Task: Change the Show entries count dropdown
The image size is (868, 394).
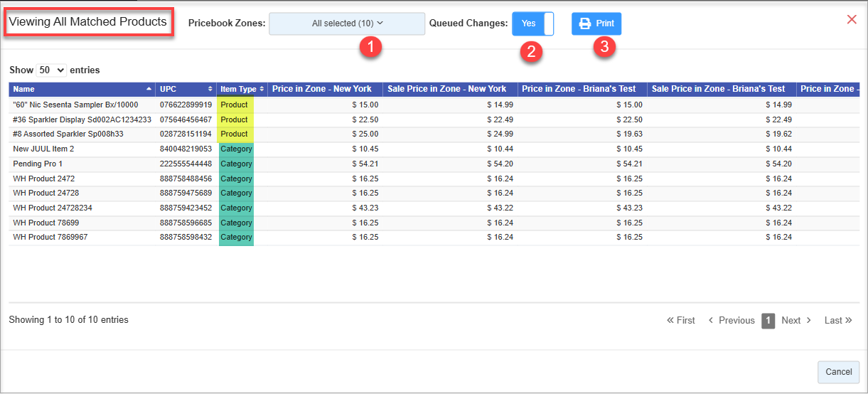Action: click(x=52, y=70)
